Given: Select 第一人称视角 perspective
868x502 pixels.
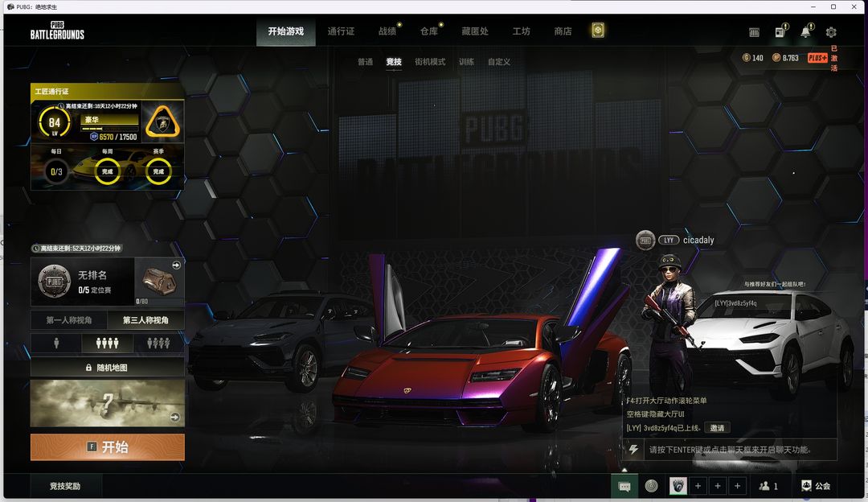Looking at the screenshot, I should (x=69, y=320).
